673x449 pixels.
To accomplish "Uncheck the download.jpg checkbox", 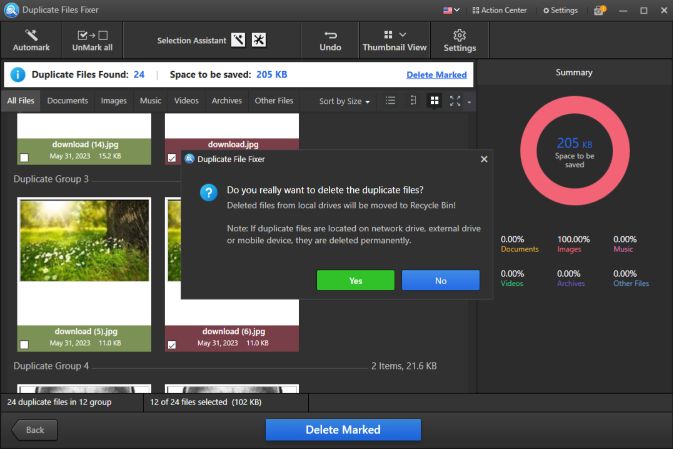I will [x=172, y=158].
